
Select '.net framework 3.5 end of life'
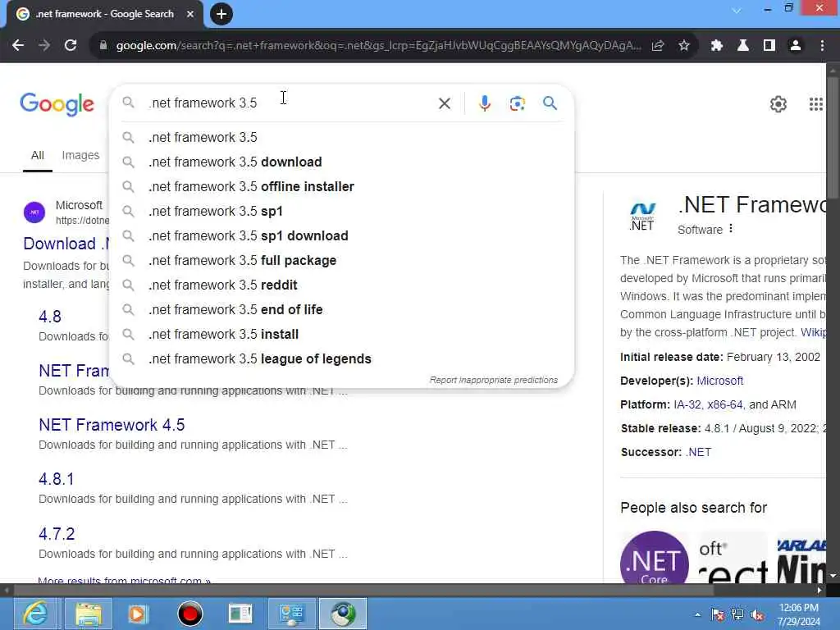click(341, 309)
